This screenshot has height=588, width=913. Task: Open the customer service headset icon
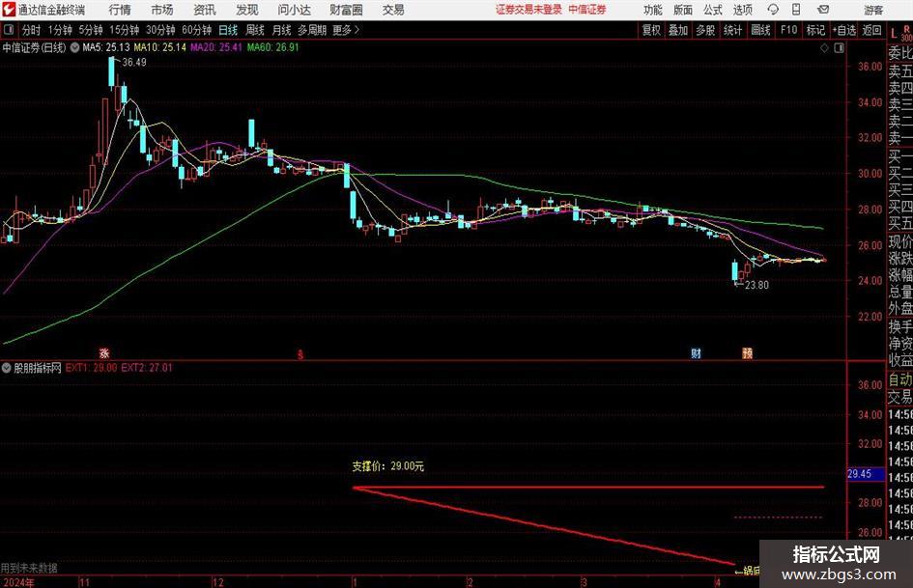(x=773, y=10)
